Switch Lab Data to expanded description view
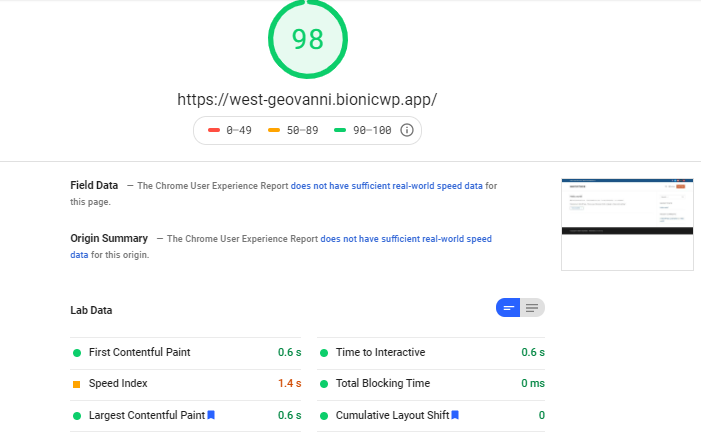Screen dimensions: 701x440 532,308
